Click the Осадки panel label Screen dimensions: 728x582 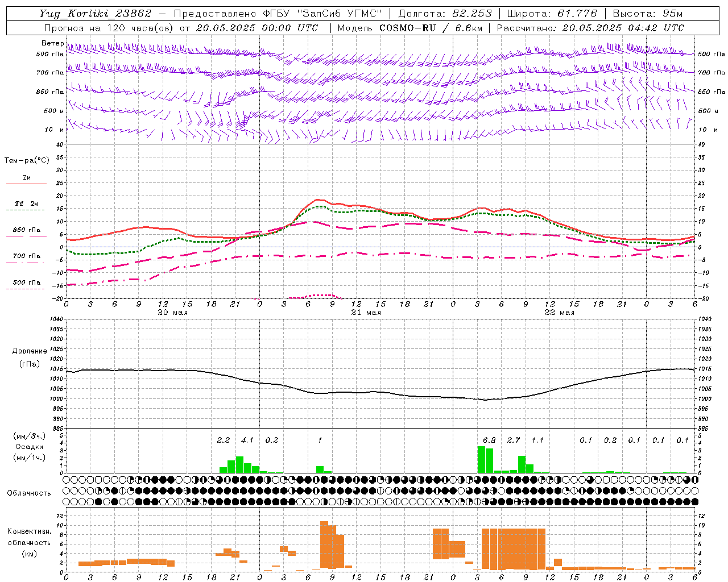[29, 447]
